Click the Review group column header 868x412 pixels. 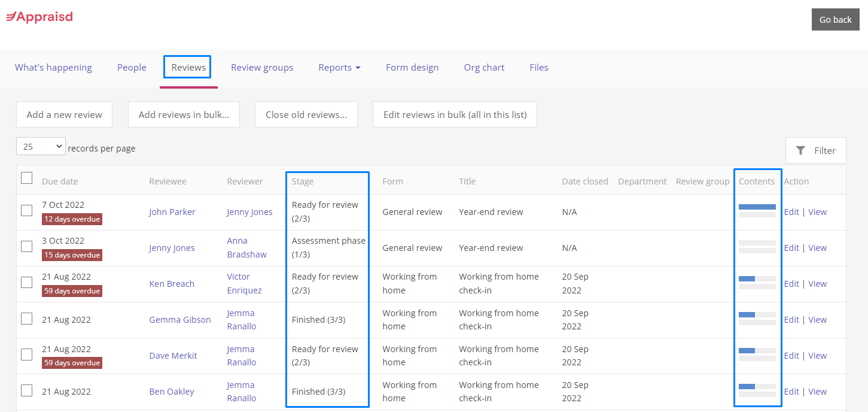pyautogui.click(x=702, y=181)
